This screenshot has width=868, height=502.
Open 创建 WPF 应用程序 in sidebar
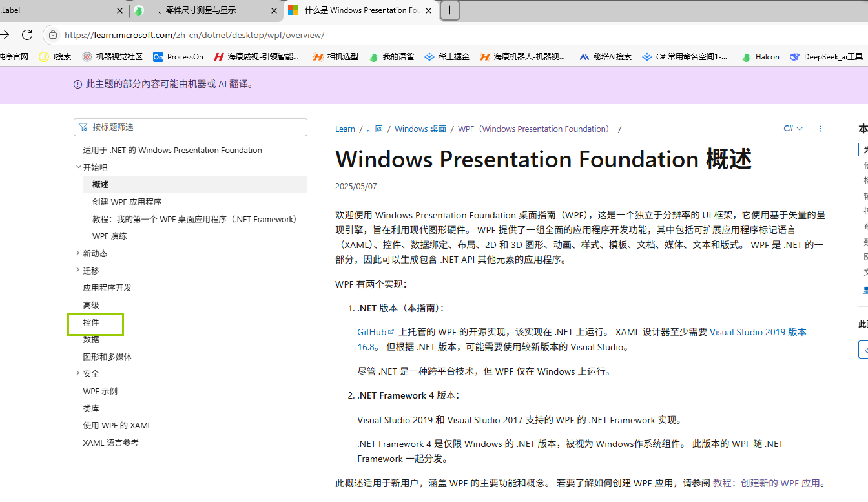127,202
